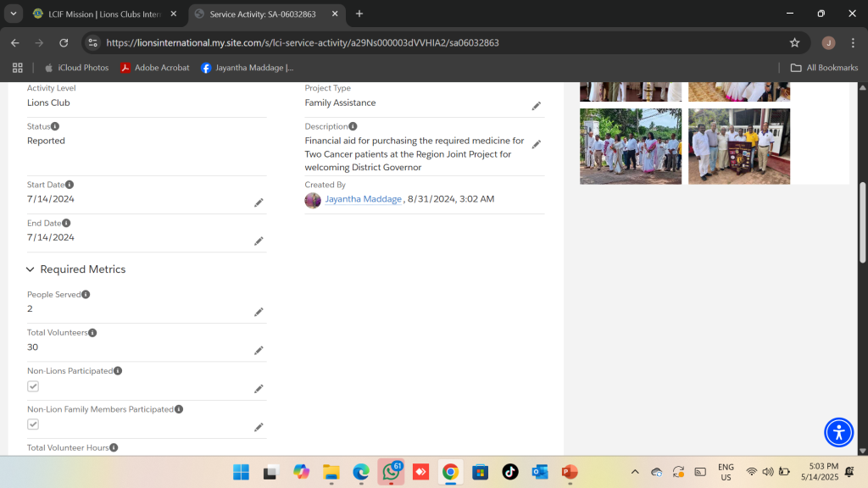Screen dimensions: 868x488
Task: Open the tab search dropdown arrow
Action: point(14,14)
